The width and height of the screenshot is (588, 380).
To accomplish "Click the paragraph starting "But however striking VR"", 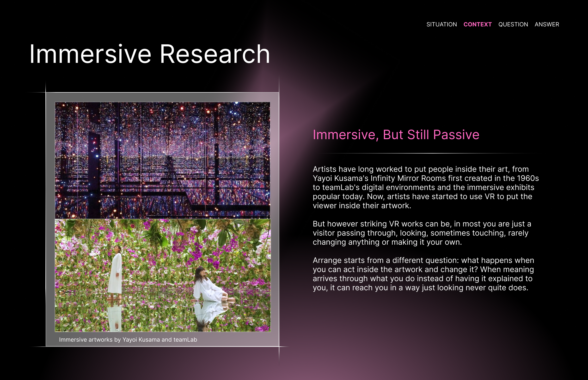I will point(422,233).
